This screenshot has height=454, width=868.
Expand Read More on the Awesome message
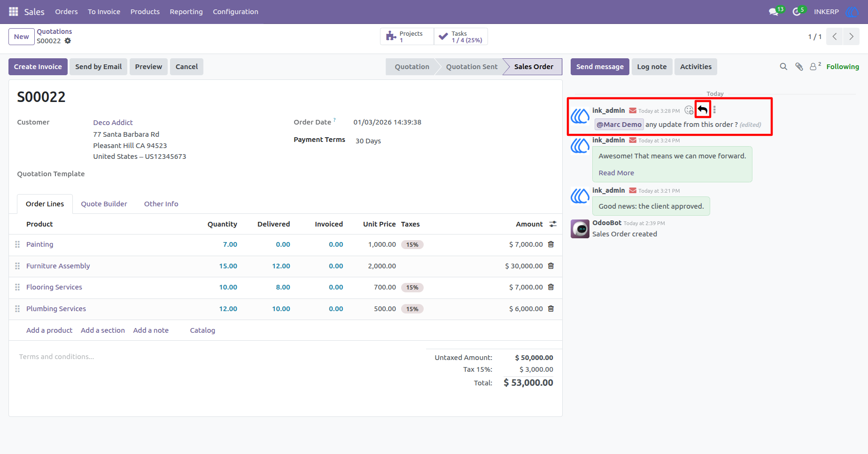tap(616, 173)
